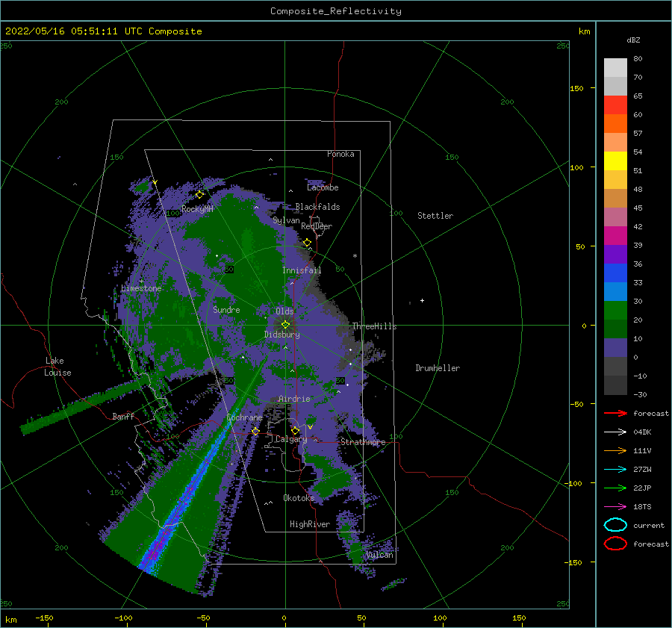Click the Lacombe label on map

pos(323,187)
